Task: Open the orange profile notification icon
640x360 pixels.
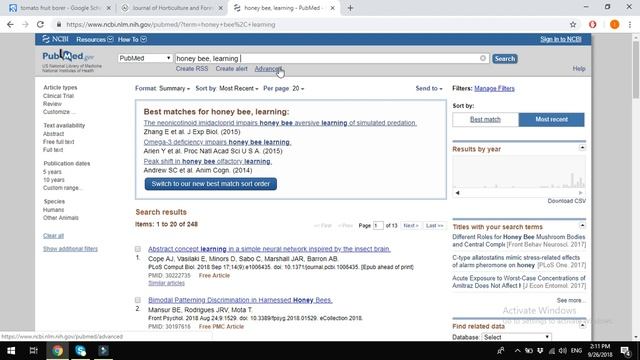Action: pyautogui.click(x=614, y=24)
